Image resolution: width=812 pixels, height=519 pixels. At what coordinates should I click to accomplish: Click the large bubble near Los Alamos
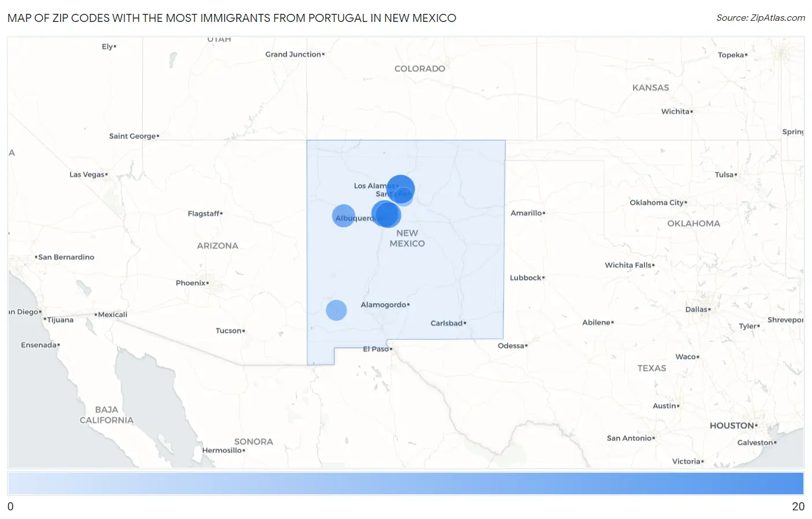tap(400, 189)
